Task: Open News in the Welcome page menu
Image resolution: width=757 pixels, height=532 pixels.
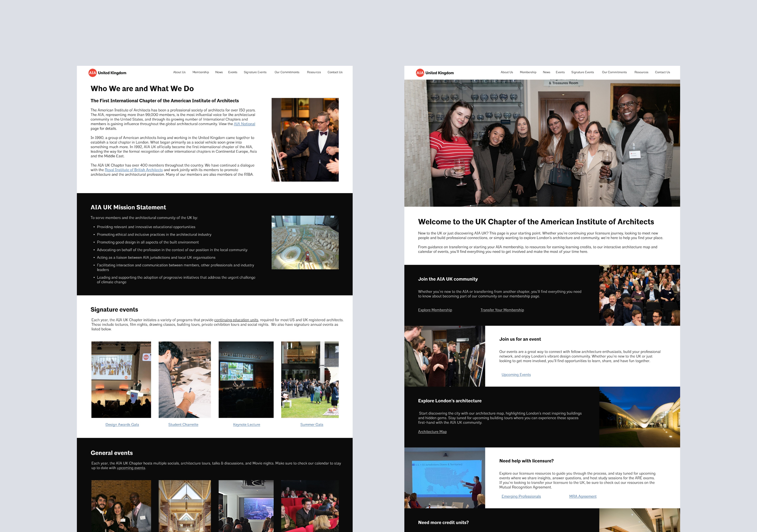Action: [x=546, y=72]
